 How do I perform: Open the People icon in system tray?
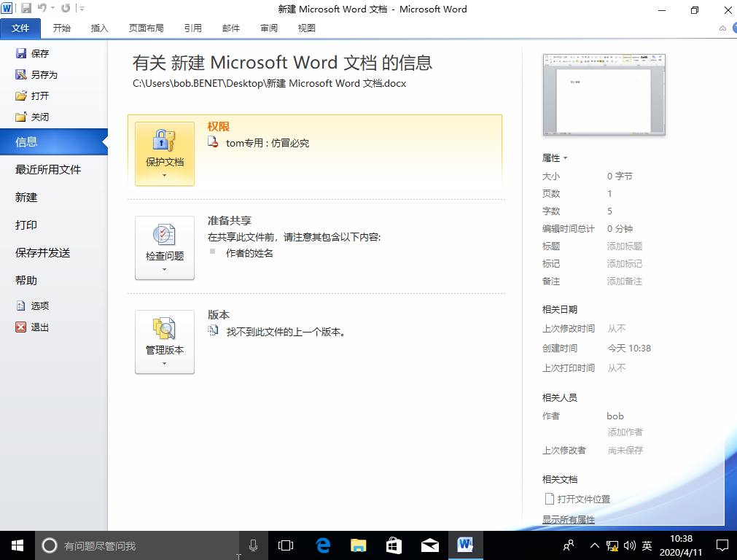(x=569, y=545)
